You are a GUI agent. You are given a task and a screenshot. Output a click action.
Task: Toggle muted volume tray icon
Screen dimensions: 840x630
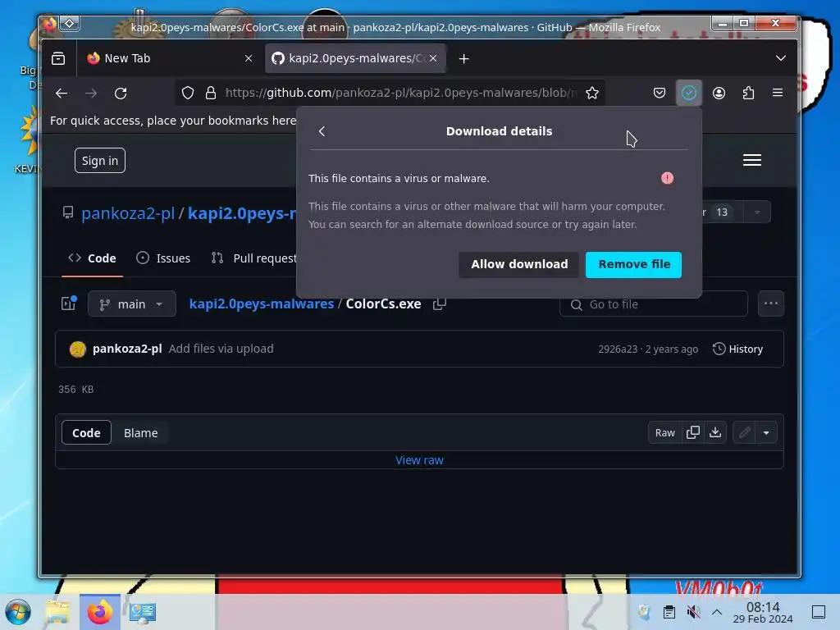[693, 612]
